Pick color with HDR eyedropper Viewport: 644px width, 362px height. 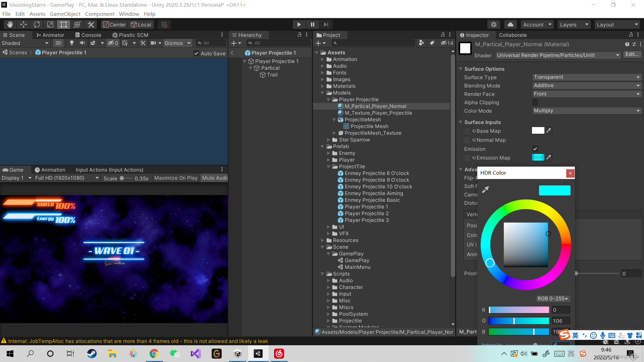click(x=485, y=190)
